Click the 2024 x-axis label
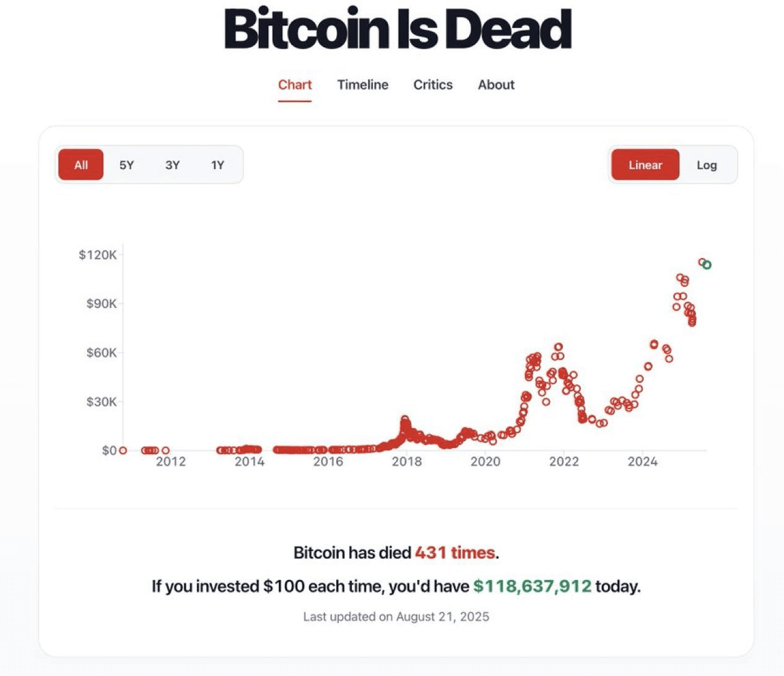This screenshot has height=676, width=784. [642, 462]
